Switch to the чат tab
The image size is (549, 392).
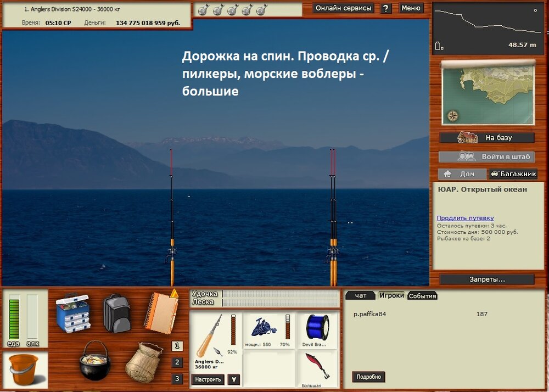pos(360,295)
